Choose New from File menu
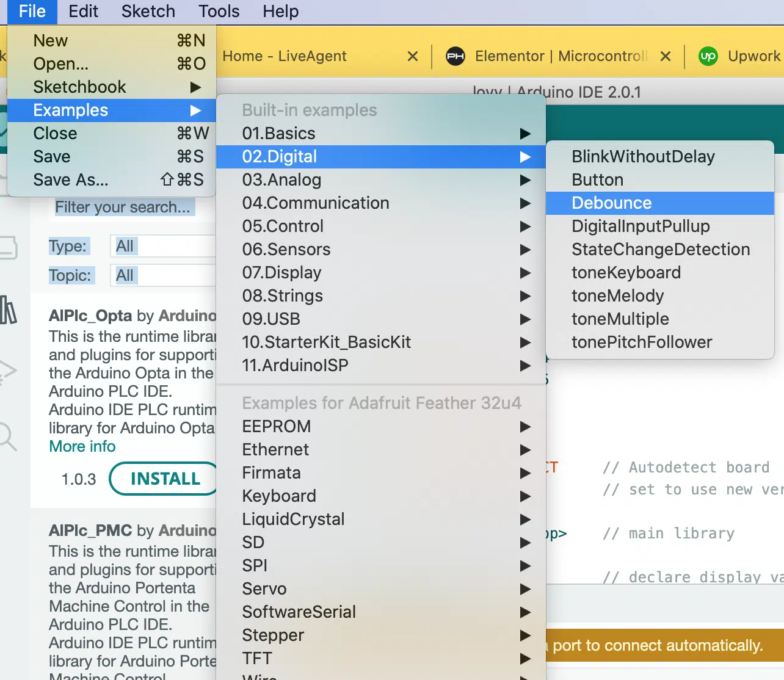 coord(112,41)
